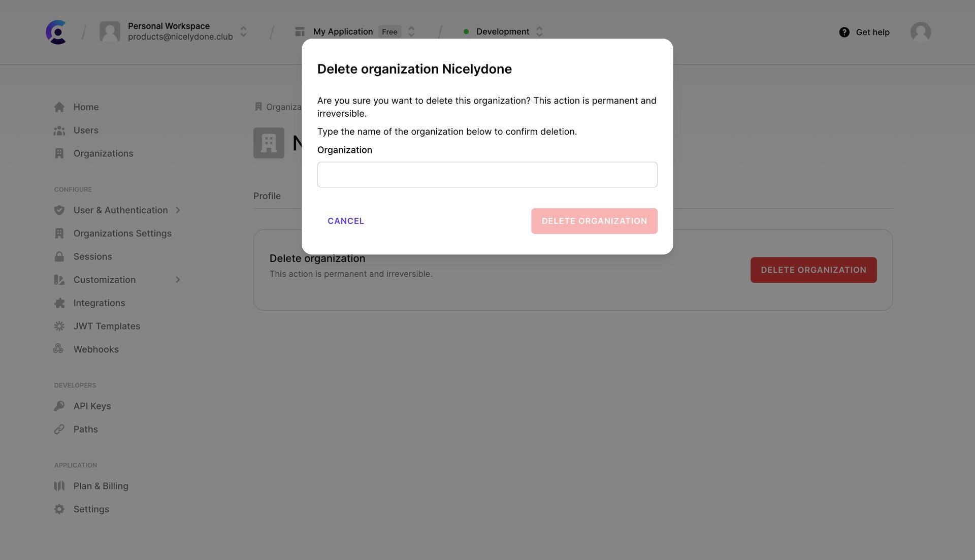Click the Get help question mark icon

[x=844, y=32]
